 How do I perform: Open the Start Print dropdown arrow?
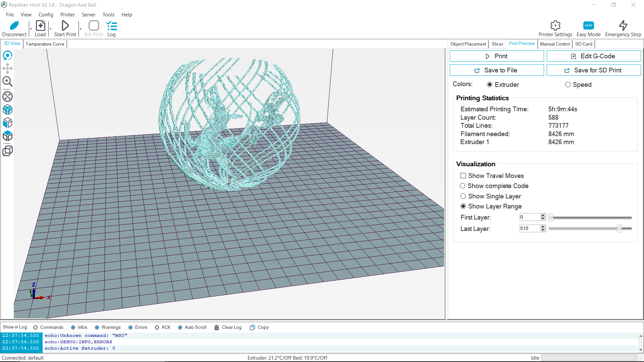[x=80, y=28]
